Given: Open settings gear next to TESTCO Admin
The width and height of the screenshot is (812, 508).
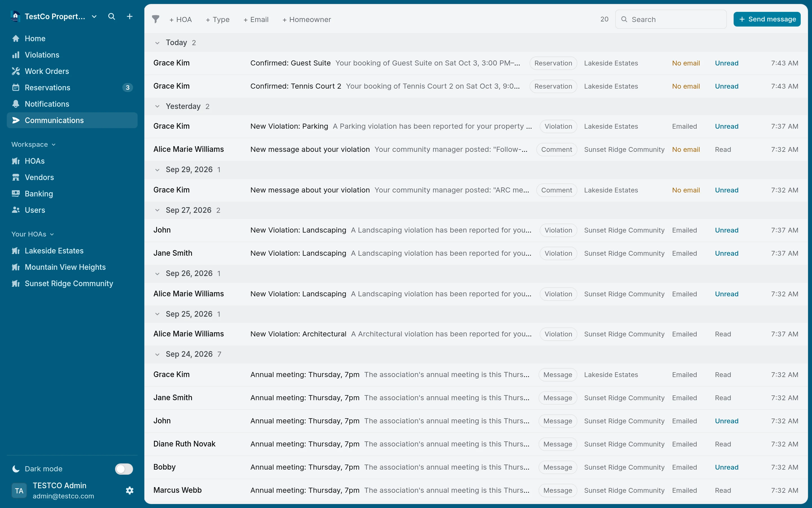Looking at the screenshot, I should pyautogui.click(x=129, y=491).
